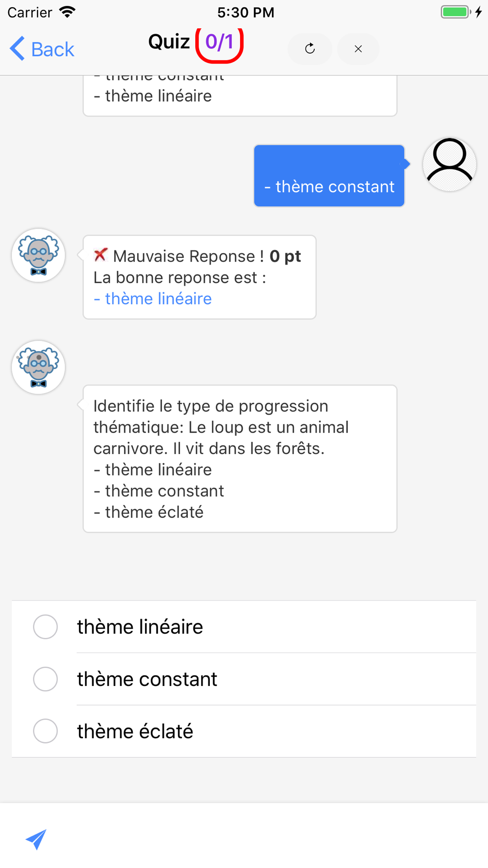
Task: Tap the Quiz title in header
Action: coord(169,42)
